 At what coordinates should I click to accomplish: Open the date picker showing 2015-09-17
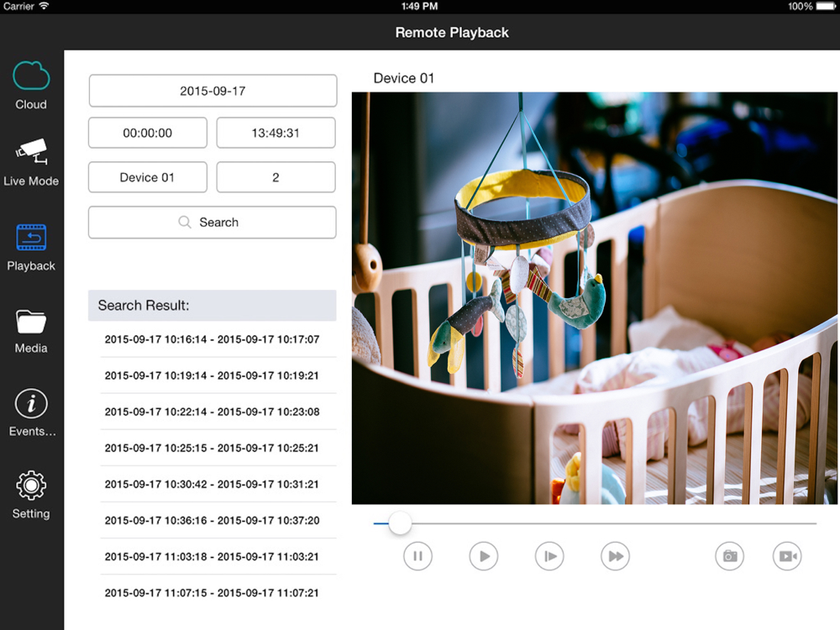213,91
